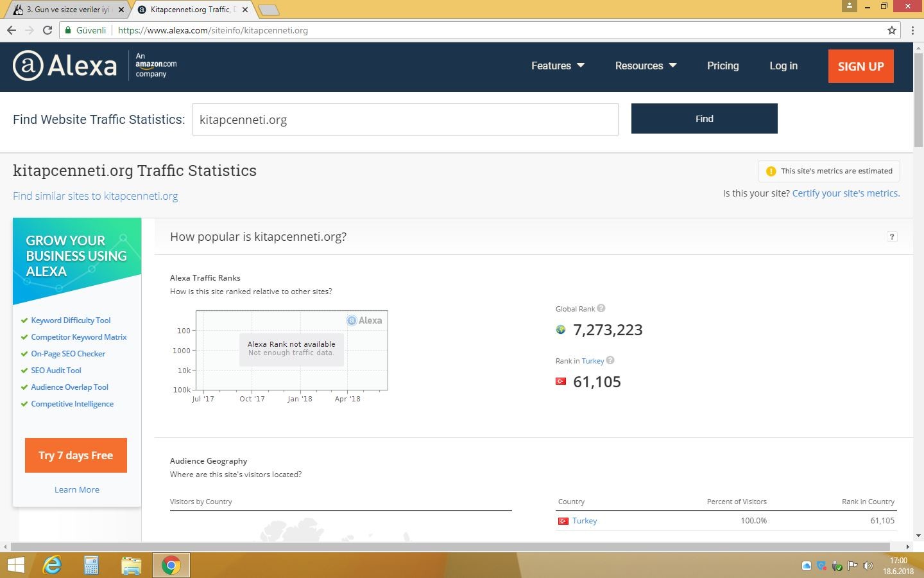This screenshot has height=578, width=924.
Task: Click Chrome icon in taskbar
Action: coord(171,565)
